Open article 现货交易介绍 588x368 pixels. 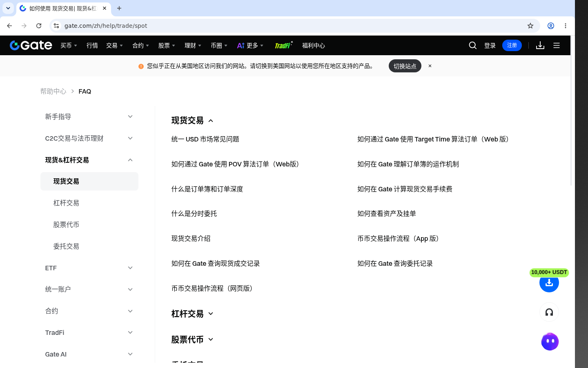pyautogui.click(x=191, y=238)
